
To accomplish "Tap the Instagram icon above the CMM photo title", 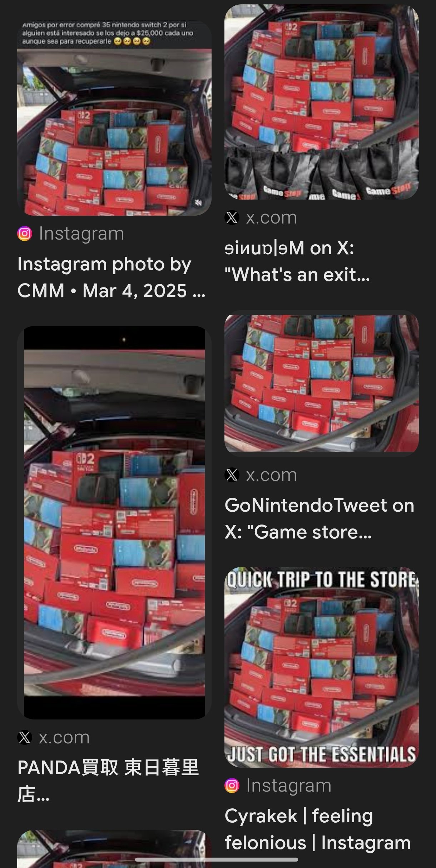I will pyautogui.click(x=25, y=234).
